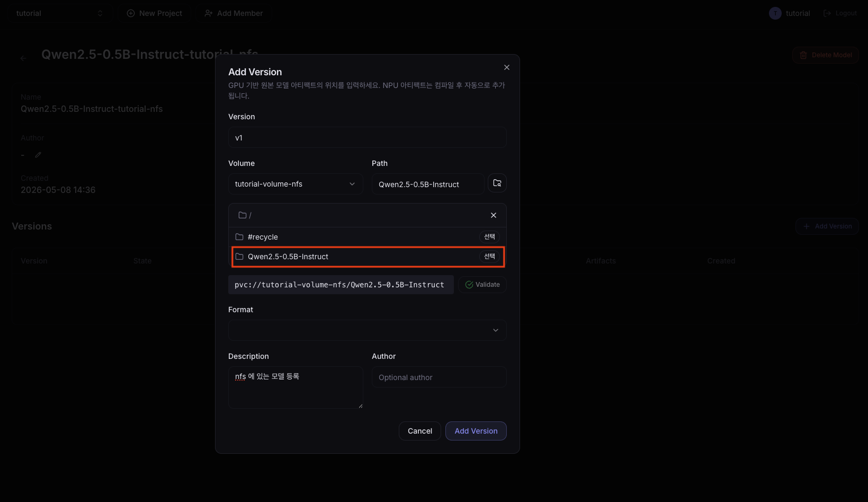The width and height of the screenshot is (868, 502).
Task: Open the tutorial project selector dropdown
Action: tap(59, 13)
